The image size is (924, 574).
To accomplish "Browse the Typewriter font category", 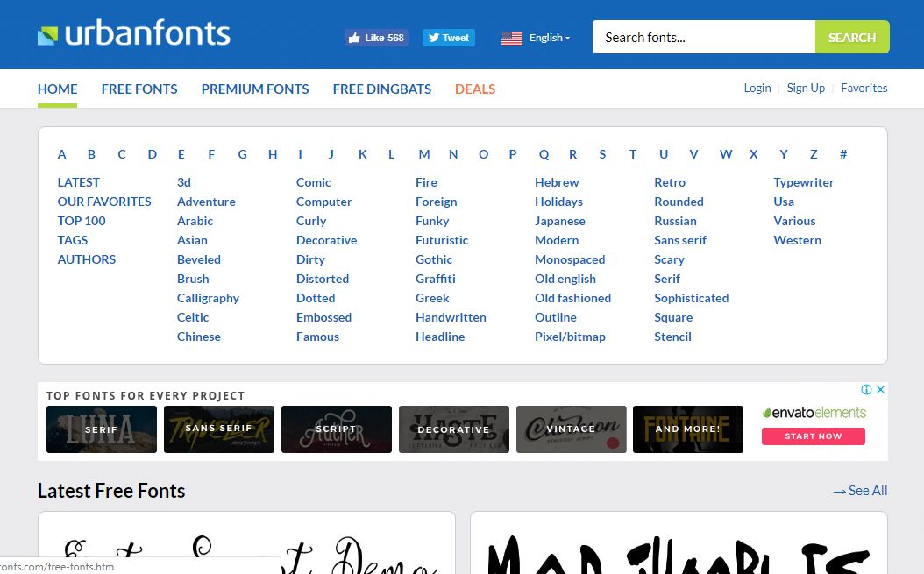I will tap(803, 182).
